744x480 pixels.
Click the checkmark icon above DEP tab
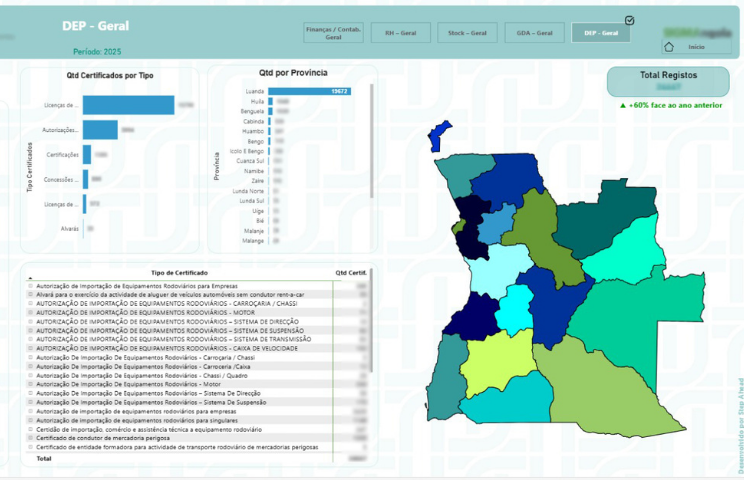(x=629, y=20)
